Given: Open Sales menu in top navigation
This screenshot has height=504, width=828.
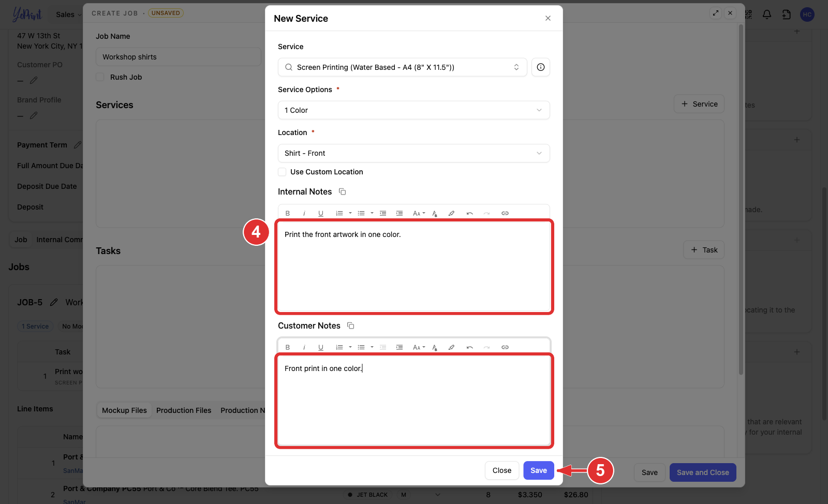Looking at the screenshot, I should pos(69,14).
